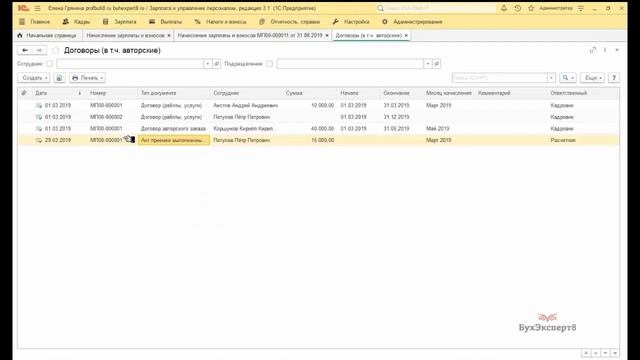Expand the Подразделение dropdown arrow

pyautogui.click(x=427, y=64)
